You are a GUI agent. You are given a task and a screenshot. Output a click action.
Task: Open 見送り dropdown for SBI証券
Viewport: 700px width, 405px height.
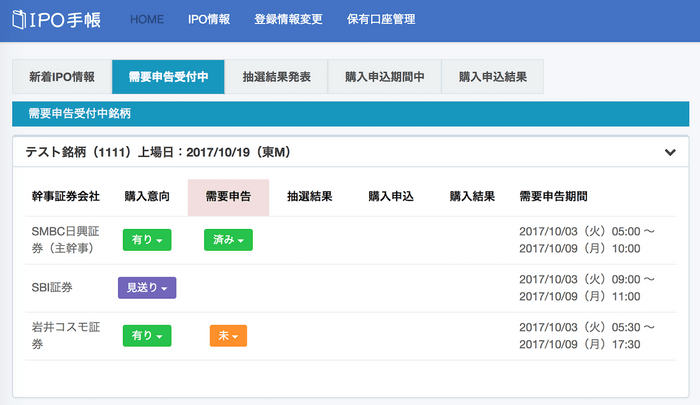click(x=147, y=288)
